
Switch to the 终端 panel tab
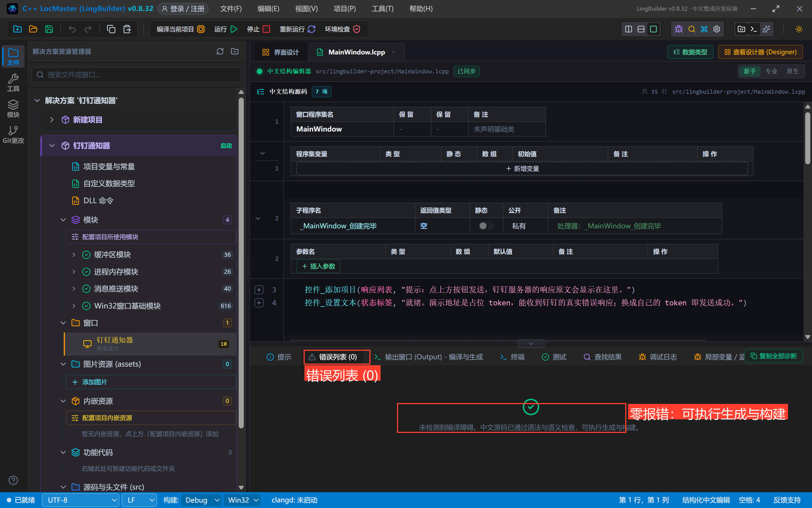(512, 357)
